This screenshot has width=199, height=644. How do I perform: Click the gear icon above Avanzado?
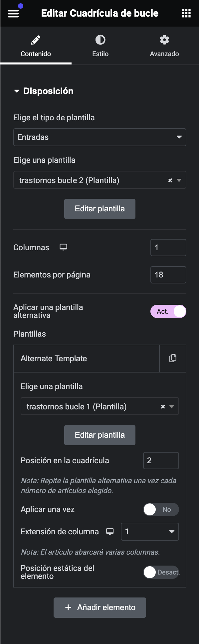(x=164, y=40)
